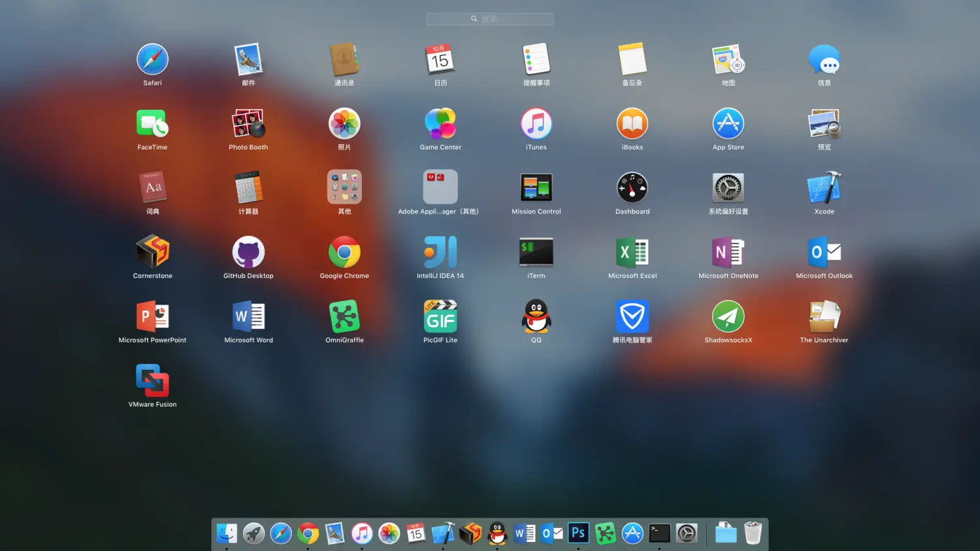Open the App Store icon in the Dock

tap(632, 533)
